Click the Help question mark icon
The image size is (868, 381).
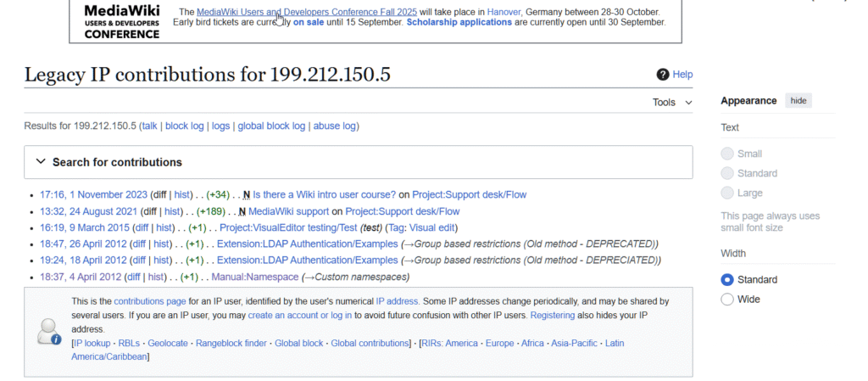pos(663,75)
